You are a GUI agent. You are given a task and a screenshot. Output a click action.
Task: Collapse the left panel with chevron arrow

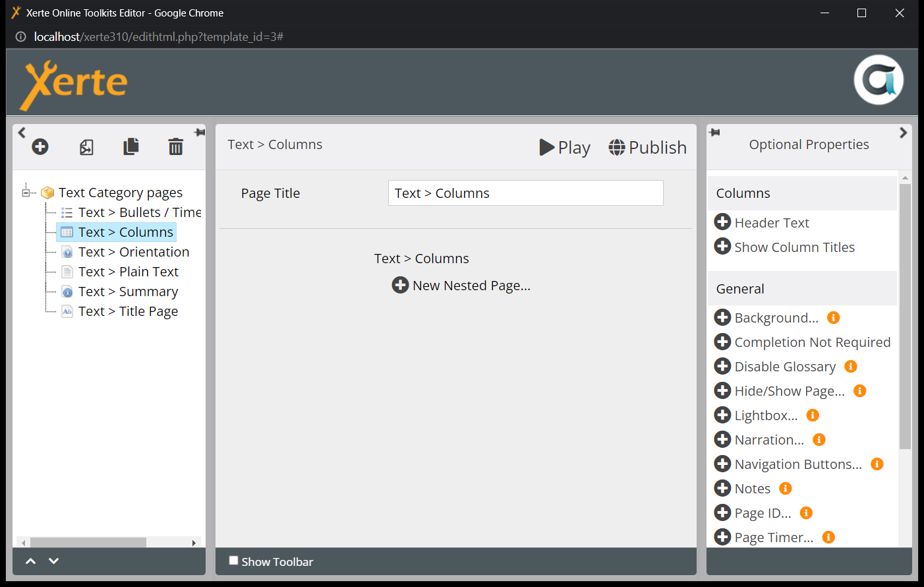pos(22,133)
